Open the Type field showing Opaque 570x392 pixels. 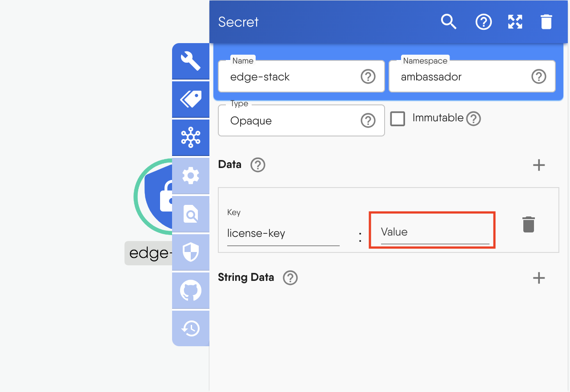pos(293,121)
